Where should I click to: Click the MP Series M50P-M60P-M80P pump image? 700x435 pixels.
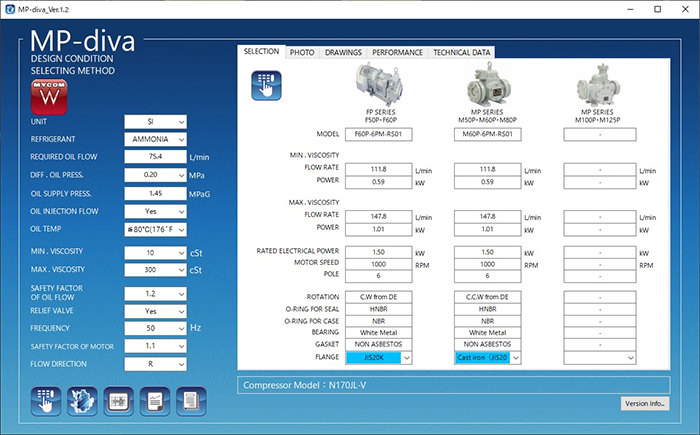pos(488,85)
